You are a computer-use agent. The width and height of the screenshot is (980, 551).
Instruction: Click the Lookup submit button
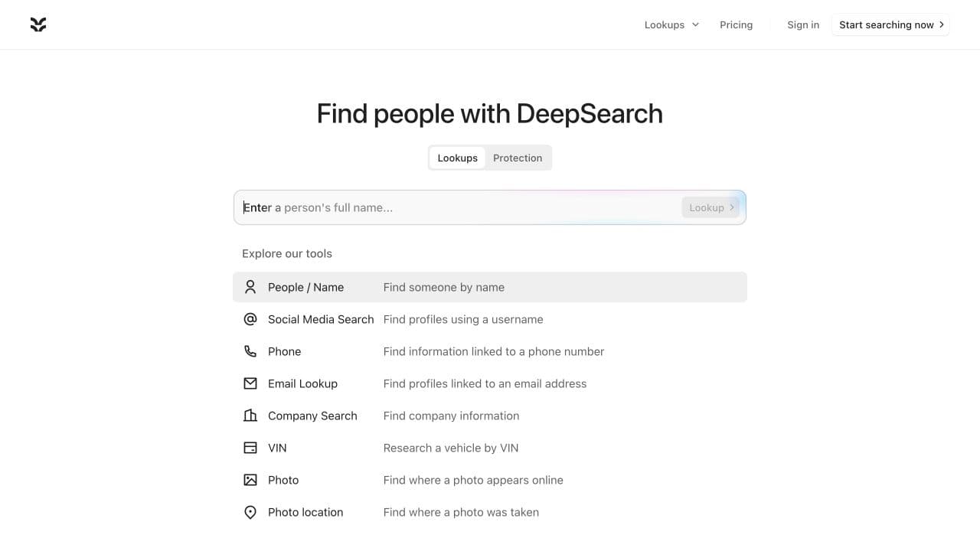click(710, 207)
